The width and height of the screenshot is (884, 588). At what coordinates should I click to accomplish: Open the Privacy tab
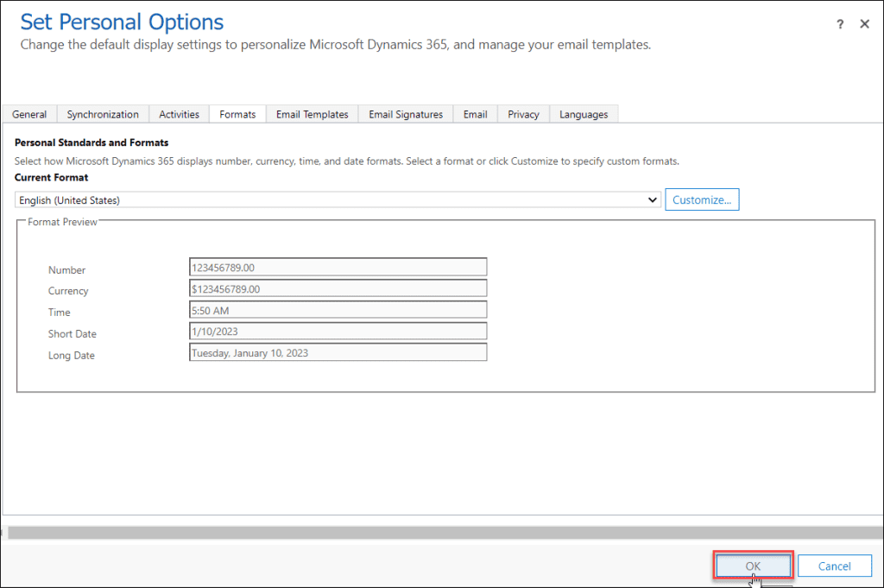(523, 114)
